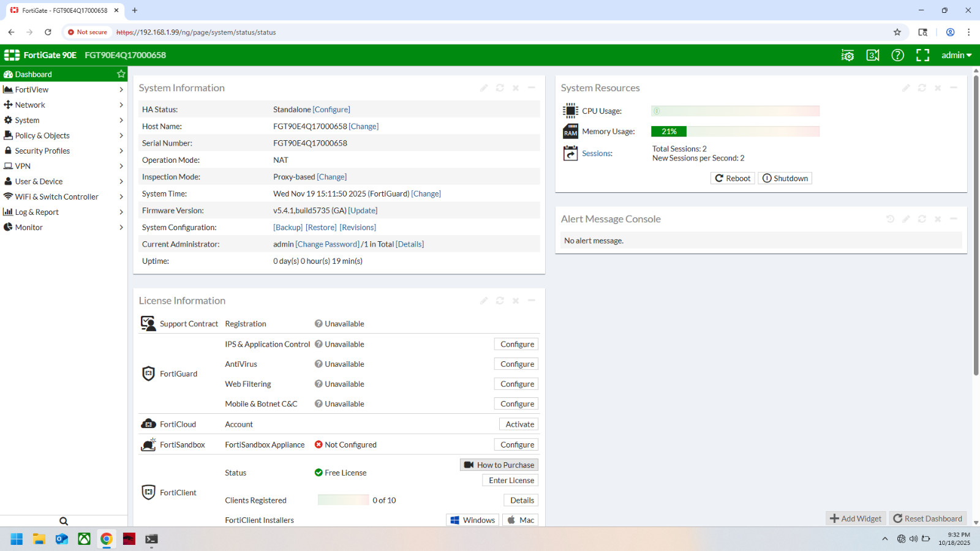
Task: Select Dashboard in the sidebar
Action: pos(64,74)
